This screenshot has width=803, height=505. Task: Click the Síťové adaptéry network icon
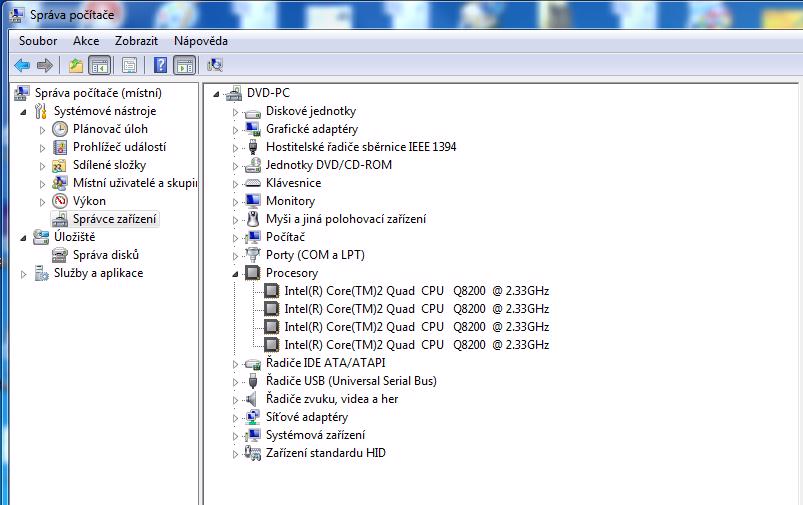tap(252, 417)
